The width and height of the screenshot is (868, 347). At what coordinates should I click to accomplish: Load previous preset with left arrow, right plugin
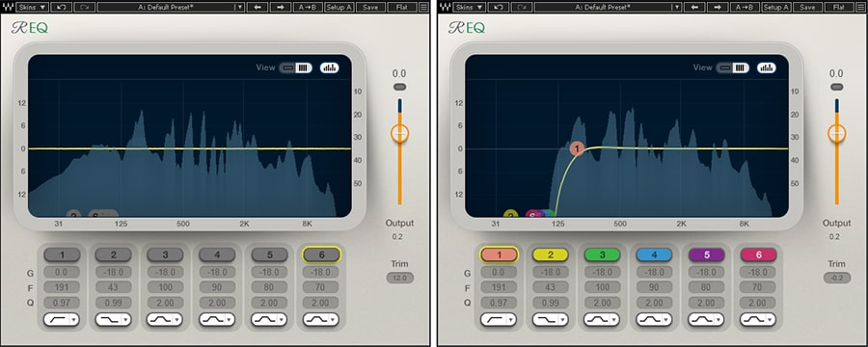pos(694,7)
